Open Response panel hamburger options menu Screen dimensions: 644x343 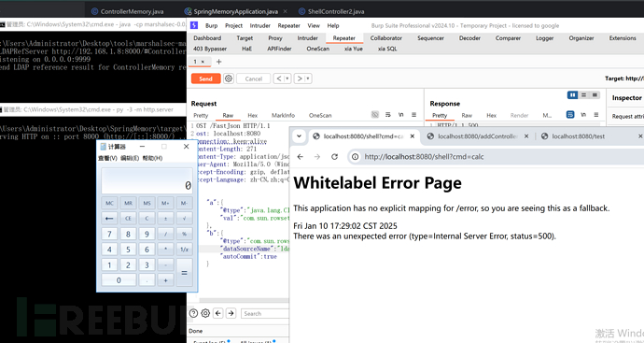(x=596, y=115)
